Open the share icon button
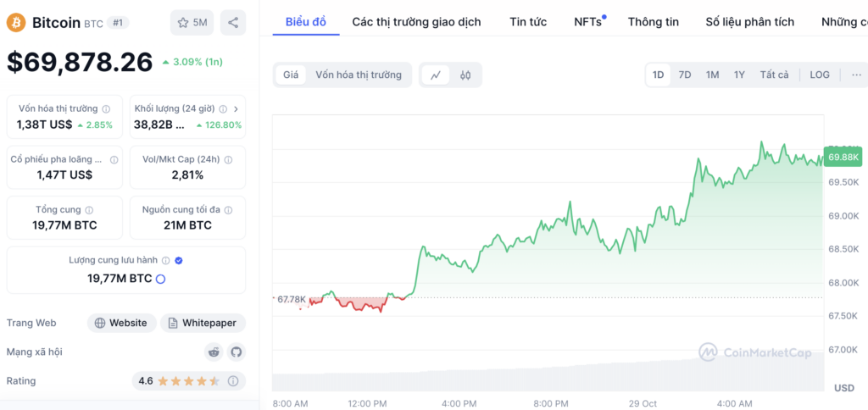Image resolution: width=868 pixels, height=410 pixels. click(x=233, y=23)
